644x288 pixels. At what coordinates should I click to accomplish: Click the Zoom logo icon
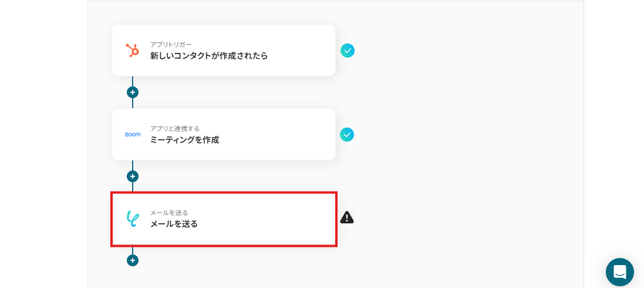(133, 135)
